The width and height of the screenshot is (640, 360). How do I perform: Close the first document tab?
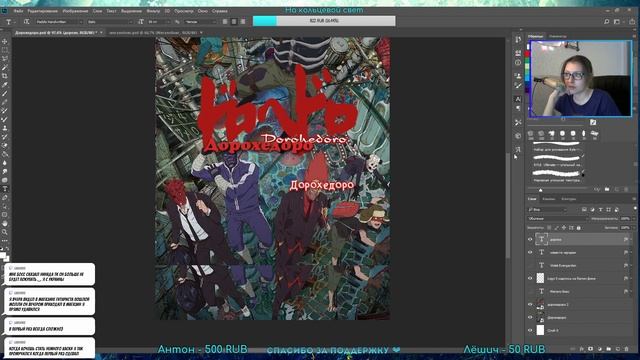101,33
